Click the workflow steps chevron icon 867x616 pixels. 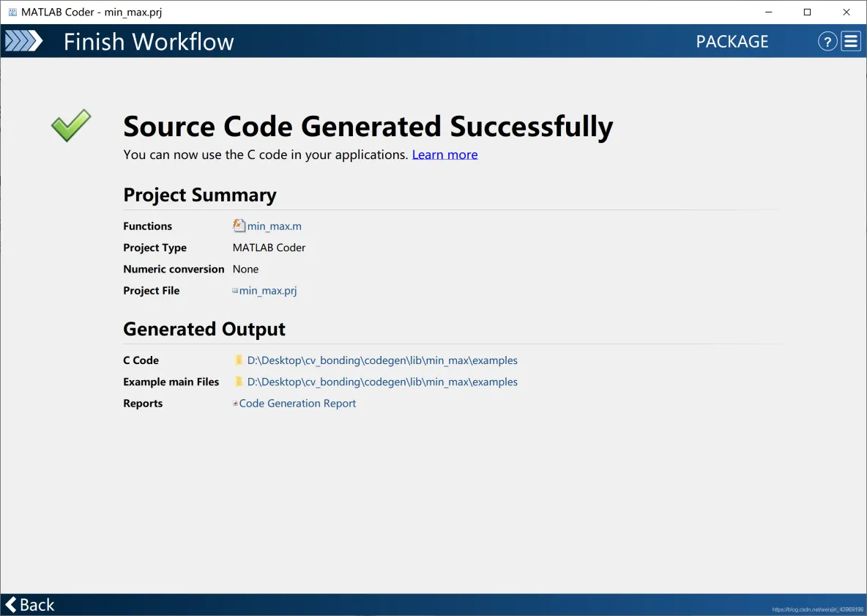click(x=23, y=41)
